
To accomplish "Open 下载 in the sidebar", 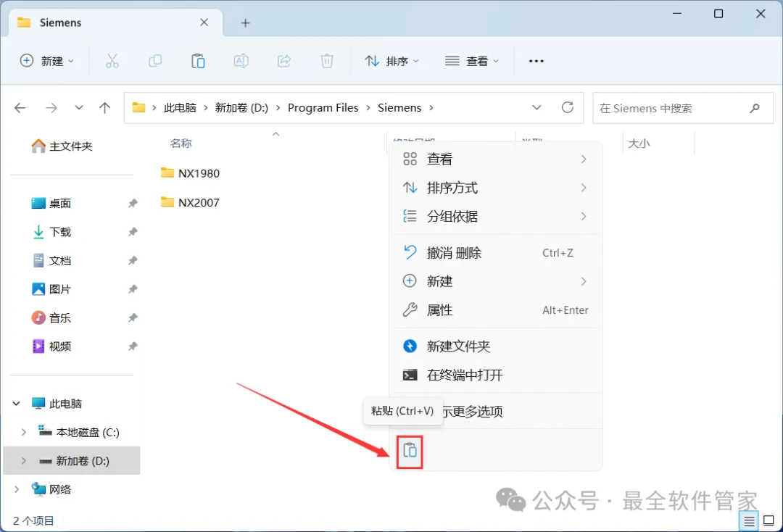I will pos(51,231).
